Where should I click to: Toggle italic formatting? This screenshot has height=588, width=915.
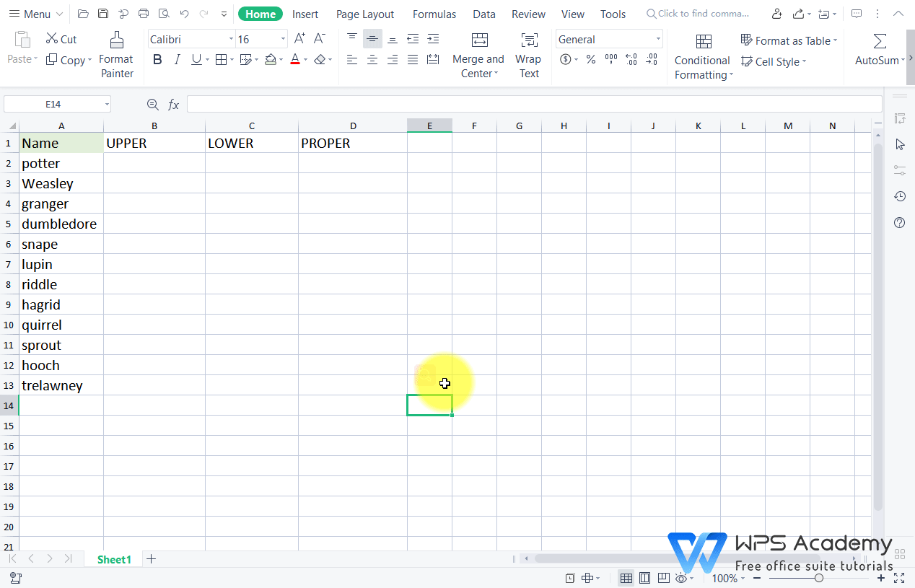[177, 59]
